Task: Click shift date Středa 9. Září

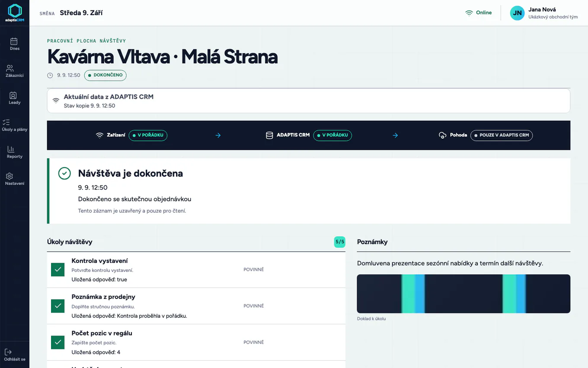Action: [81, 13]
